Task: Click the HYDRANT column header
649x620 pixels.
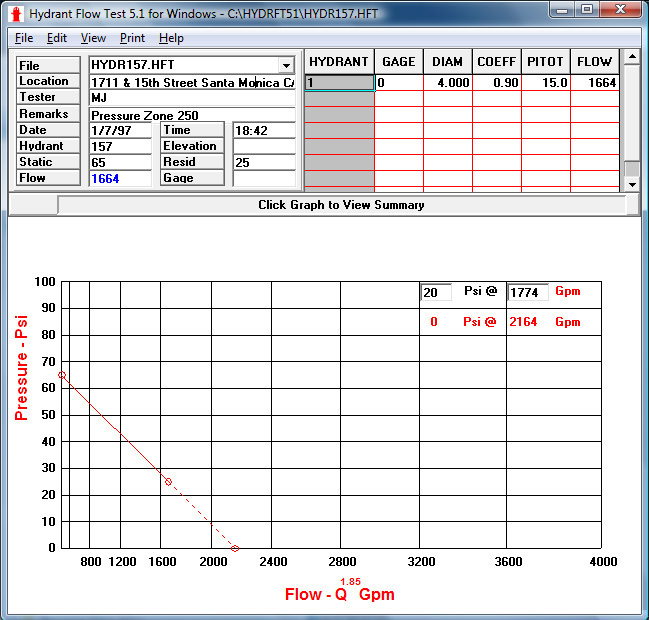Action: pyautogui.click(x=339, y=62)
